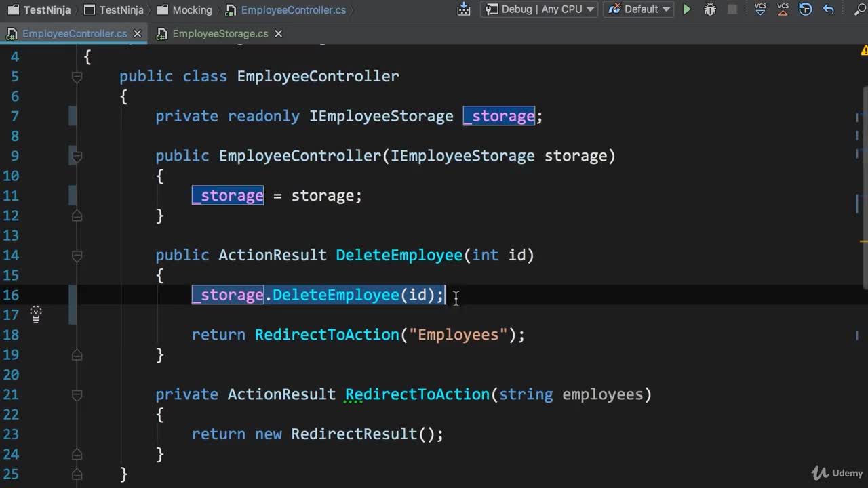Image resolution: width=868 pixels, height=488 pixels.
Task: Update project with VCS down-arrow icon
Action: [760, 9]
